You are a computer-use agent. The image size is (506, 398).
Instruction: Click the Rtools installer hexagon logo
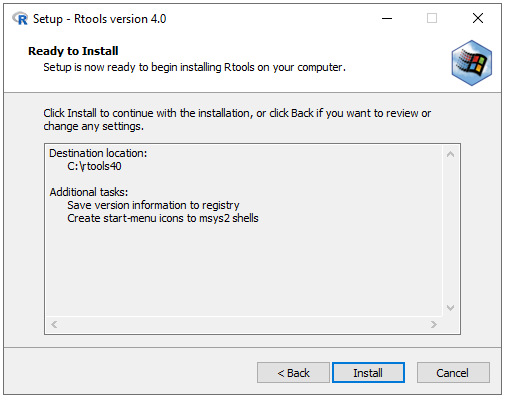point(471,63)
